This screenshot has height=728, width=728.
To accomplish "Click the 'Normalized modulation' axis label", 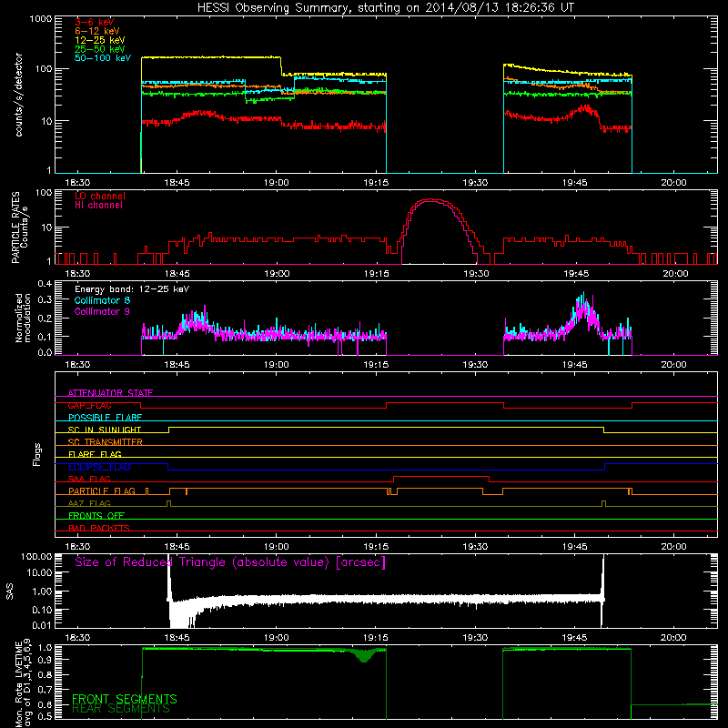I will (23, 318).
